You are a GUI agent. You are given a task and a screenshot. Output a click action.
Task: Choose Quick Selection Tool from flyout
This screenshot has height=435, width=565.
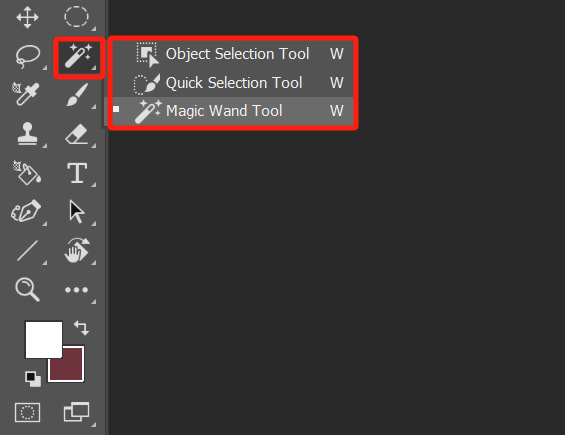coord(232,83)
